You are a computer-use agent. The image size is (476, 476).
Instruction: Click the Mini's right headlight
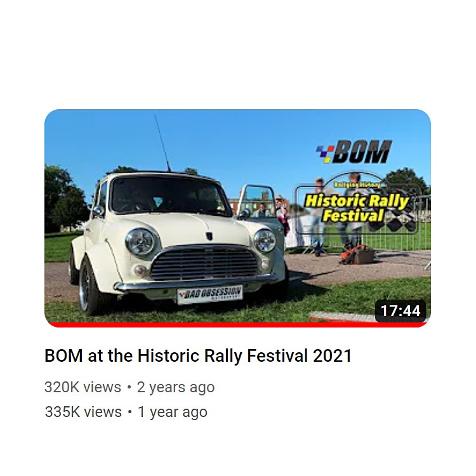click(265, 241)
